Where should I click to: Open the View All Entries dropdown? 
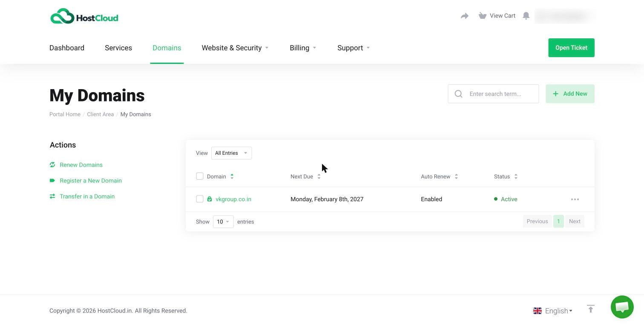pyautogui.click(x=231, y=153)
